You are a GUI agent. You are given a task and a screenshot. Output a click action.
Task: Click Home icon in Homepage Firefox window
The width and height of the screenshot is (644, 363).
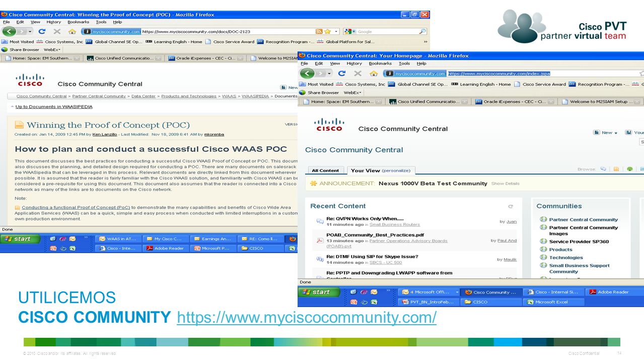click(x=374, y=74)
